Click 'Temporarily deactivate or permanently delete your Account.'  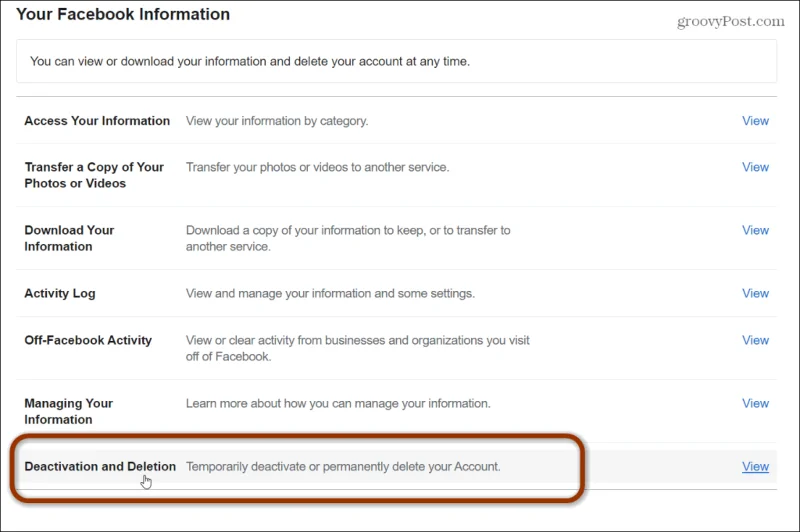pos(343,467)
